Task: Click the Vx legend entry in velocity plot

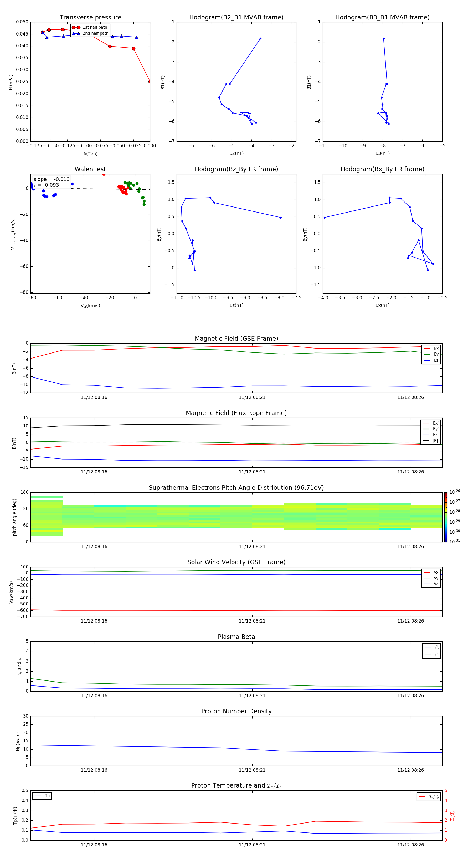Action: coord(431,572)
